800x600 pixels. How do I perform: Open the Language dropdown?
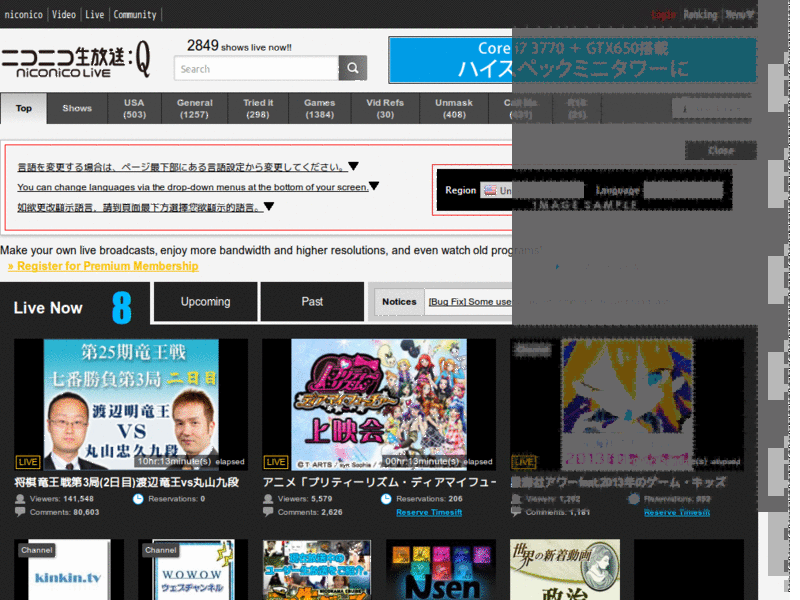click(x=683, y=190)
